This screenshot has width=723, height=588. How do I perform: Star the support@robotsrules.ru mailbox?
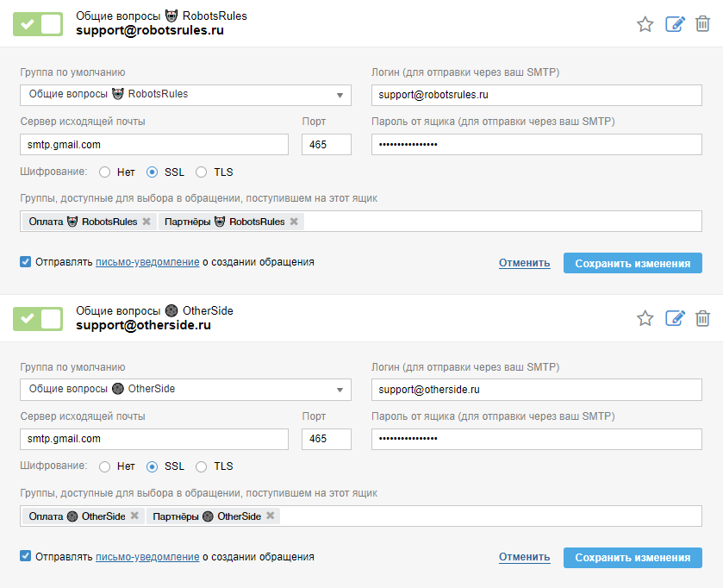[x=645, y=24]
